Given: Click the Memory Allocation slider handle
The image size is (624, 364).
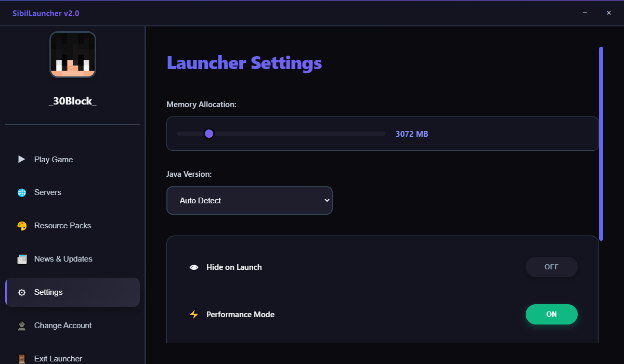Looking at the screenshot, I should 209,134.
